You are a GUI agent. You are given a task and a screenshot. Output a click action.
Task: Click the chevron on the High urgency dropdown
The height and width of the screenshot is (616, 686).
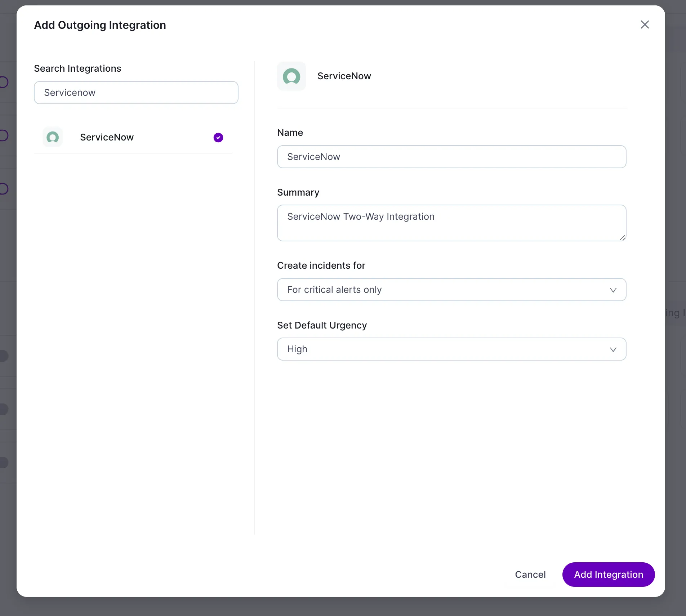(613, 349)
